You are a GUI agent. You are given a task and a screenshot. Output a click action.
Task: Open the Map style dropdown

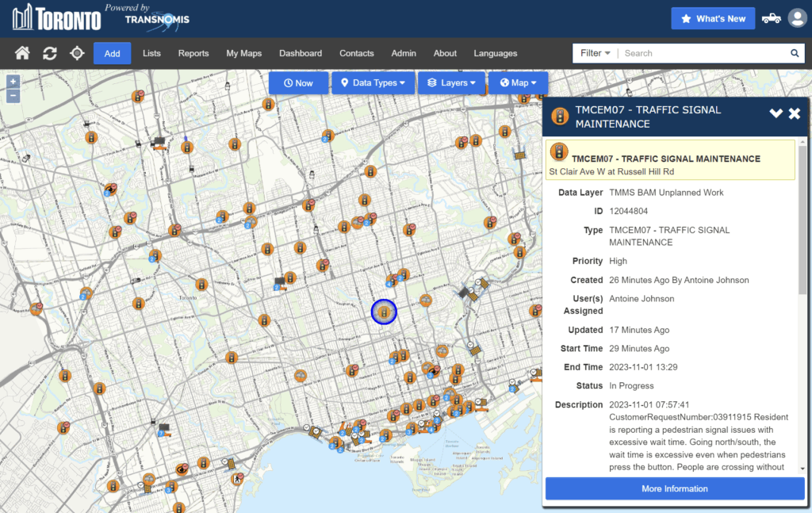pos(518,82)
